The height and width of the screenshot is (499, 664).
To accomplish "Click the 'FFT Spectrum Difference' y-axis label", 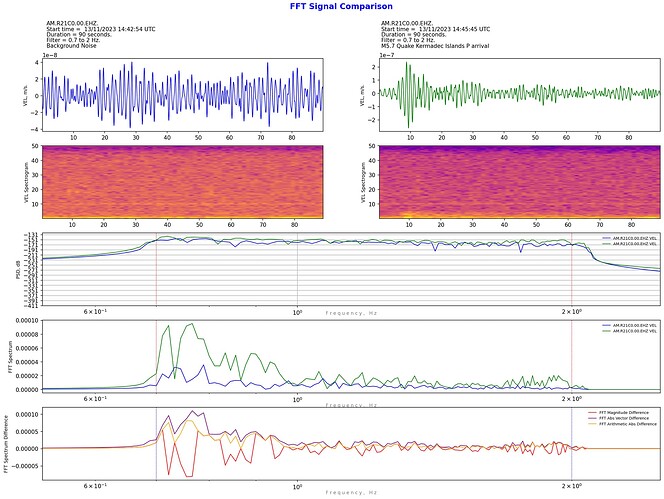I will click(6, 444).
